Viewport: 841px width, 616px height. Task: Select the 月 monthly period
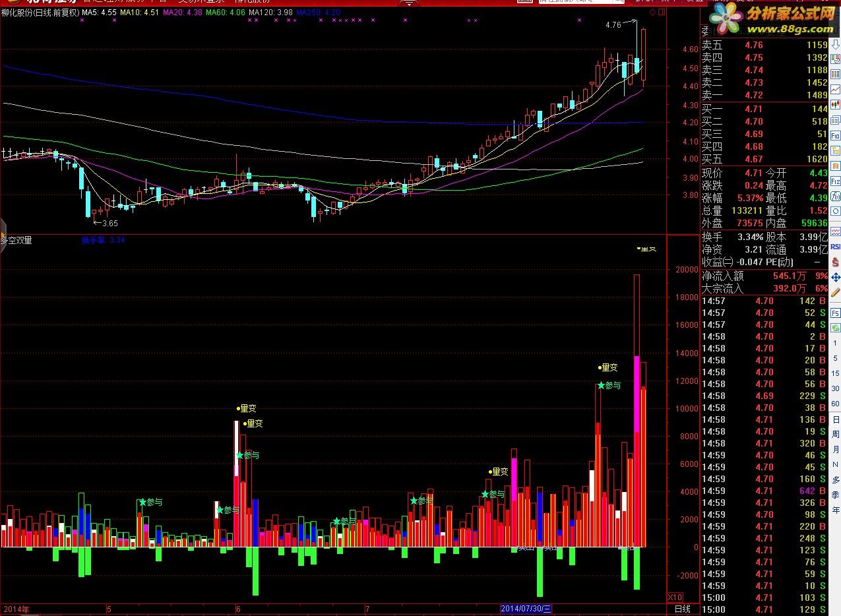(836, 450)
